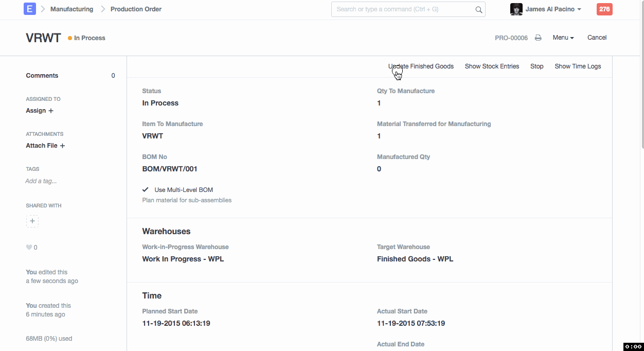
Task: Click Cancel in the page header
Action: pos(597,38)
